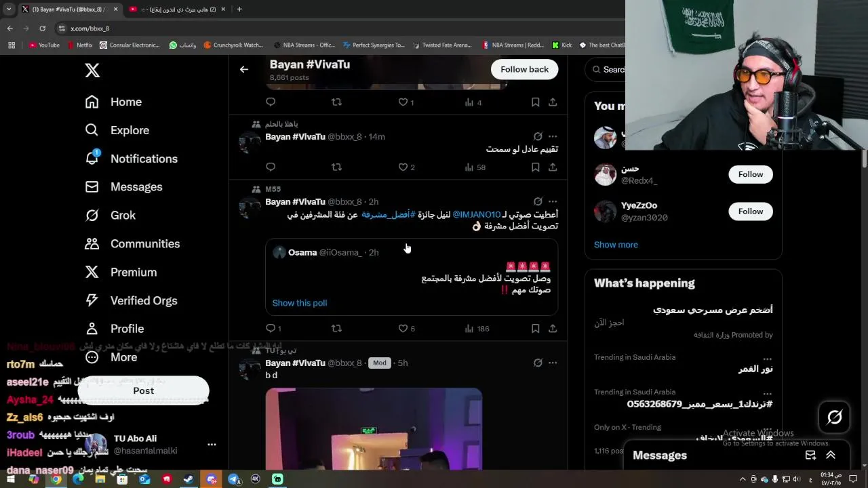This screenshot has width=868, height=488.
Task: Click Show more under suggested accounts
Action: [616, 245]
